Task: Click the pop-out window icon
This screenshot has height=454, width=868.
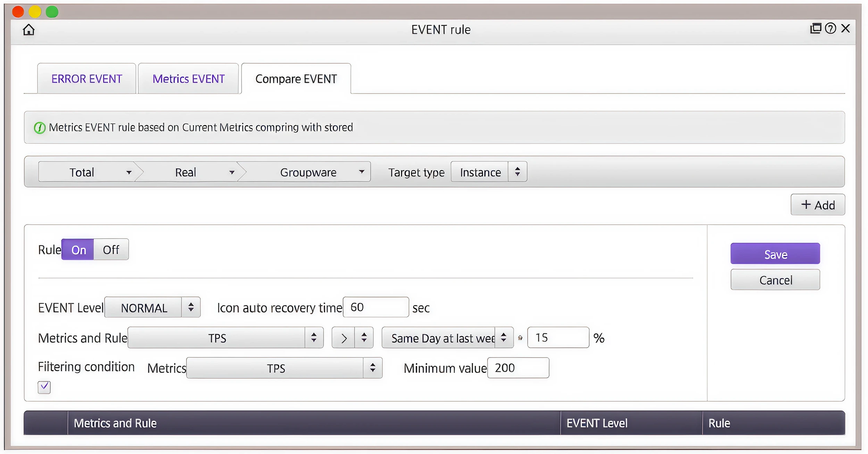Action: (x=816, y=28)
